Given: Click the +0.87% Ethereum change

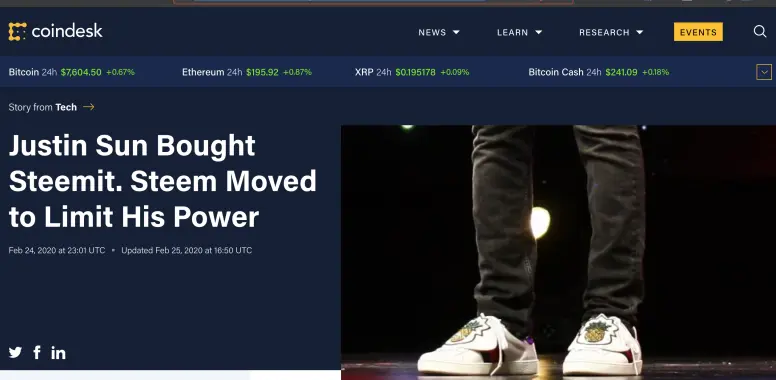Looking at the screenshot, I should 297,72.
